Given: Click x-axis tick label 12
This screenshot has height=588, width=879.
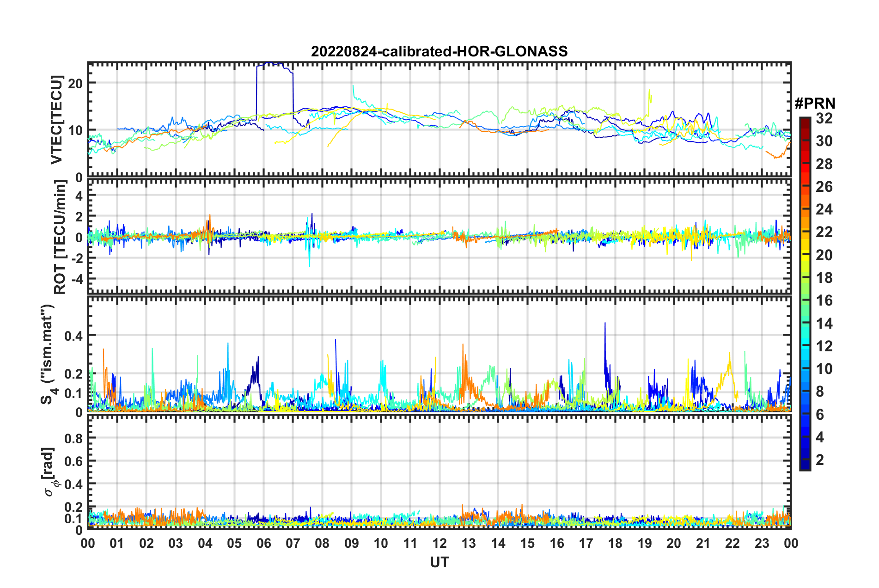Looking at the screenshot, I should (x=439, y=543).
